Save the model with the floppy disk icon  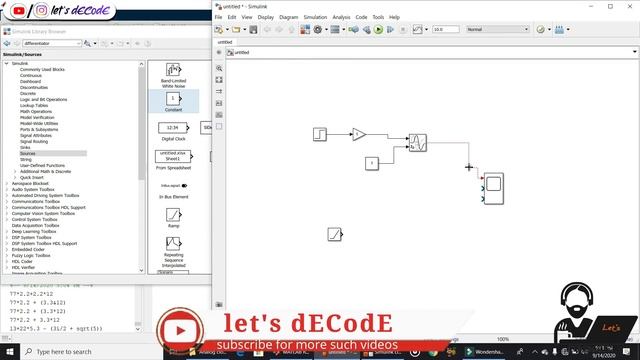tap(253, 29)
